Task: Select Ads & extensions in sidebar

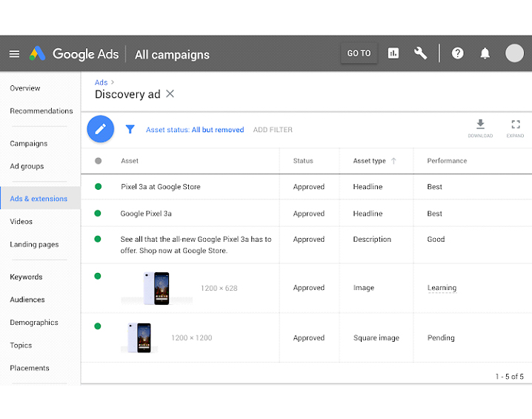Action: (40, 199)
